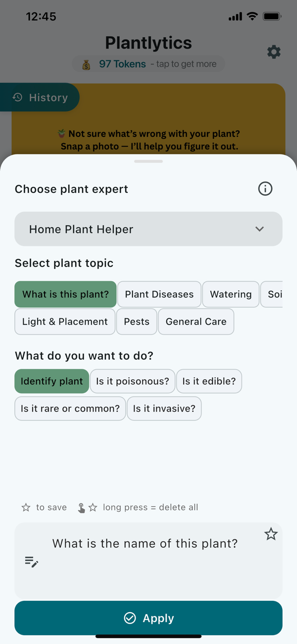This screenshot has width=297, height=644.
Task: Select the 'Is it edible?' option
Action: coord(209,381)
